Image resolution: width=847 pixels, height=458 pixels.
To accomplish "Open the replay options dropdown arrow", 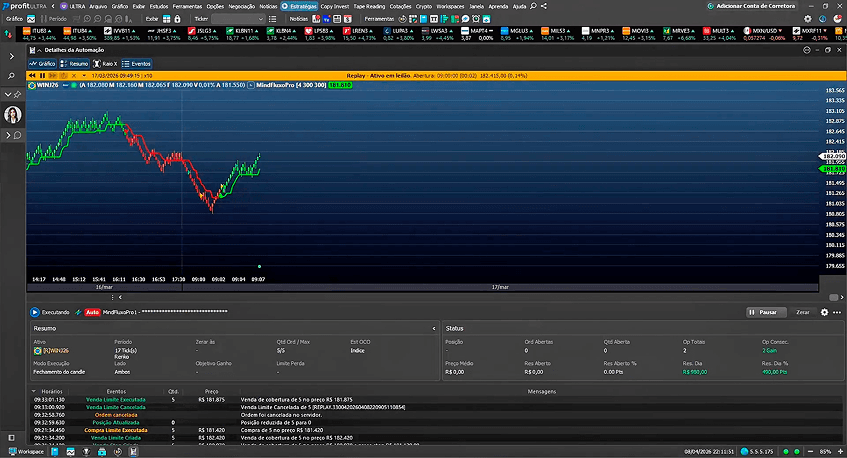I will pos(84,76).
